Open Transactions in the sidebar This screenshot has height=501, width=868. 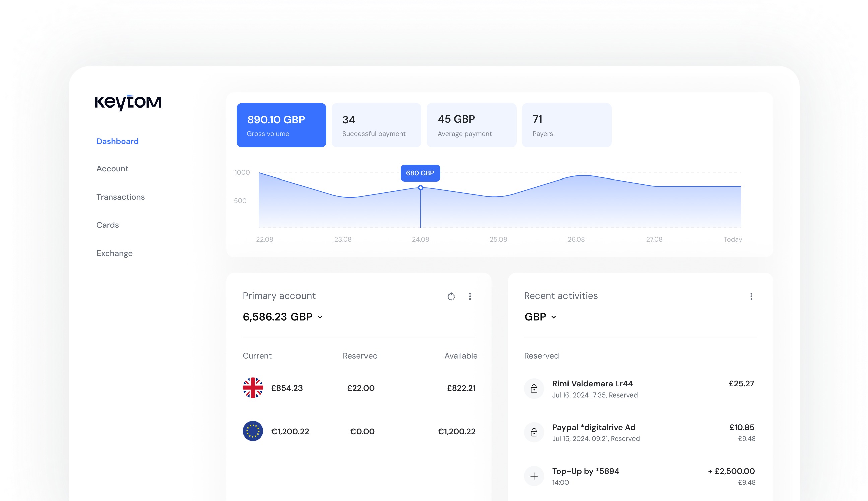pyautogui.click(x=121, y=197)
